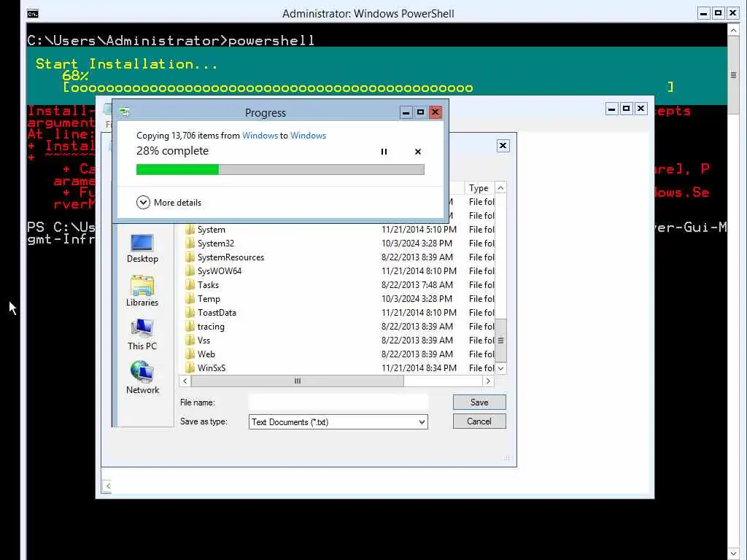Choose This PC in the places sidebar
Image resolution: width=747 pixels, height=560 pixels.
[x=142, y=335]
